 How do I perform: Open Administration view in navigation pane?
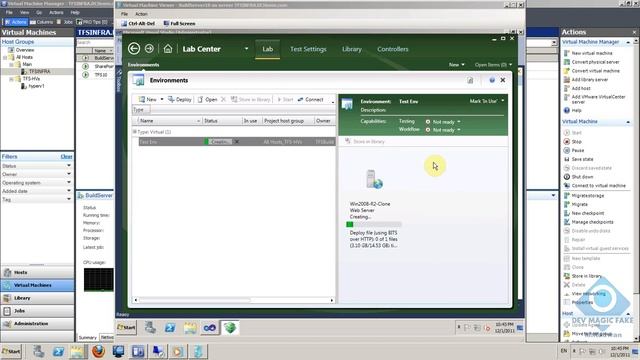click(38, 324)
